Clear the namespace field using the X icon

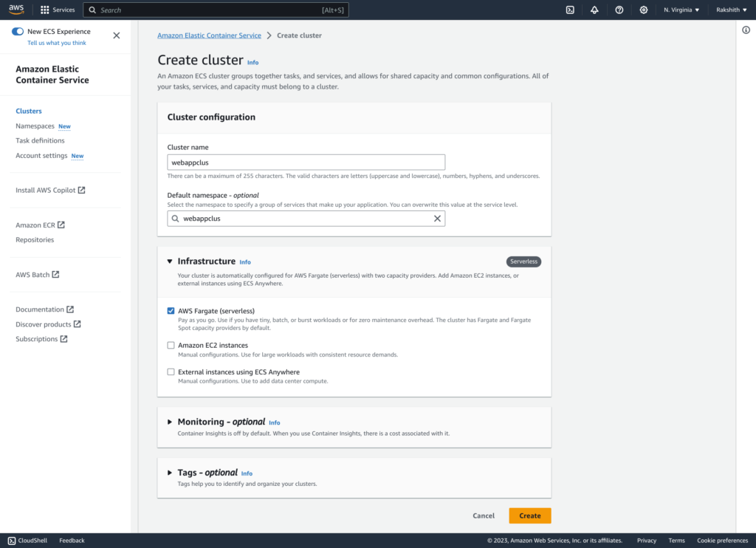pos(437,218)
